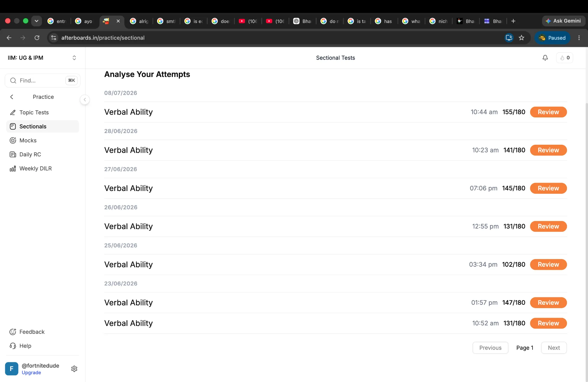Switch to the 'ayo' Google tab
Viewport: 588px width, 382px height.
[x=84, y=21]
